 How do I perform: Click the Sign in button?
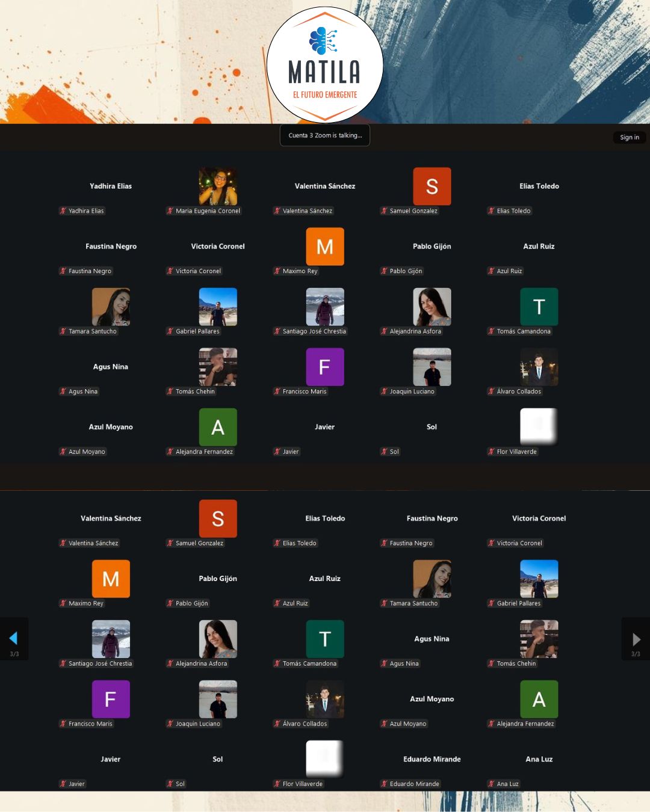630,137
